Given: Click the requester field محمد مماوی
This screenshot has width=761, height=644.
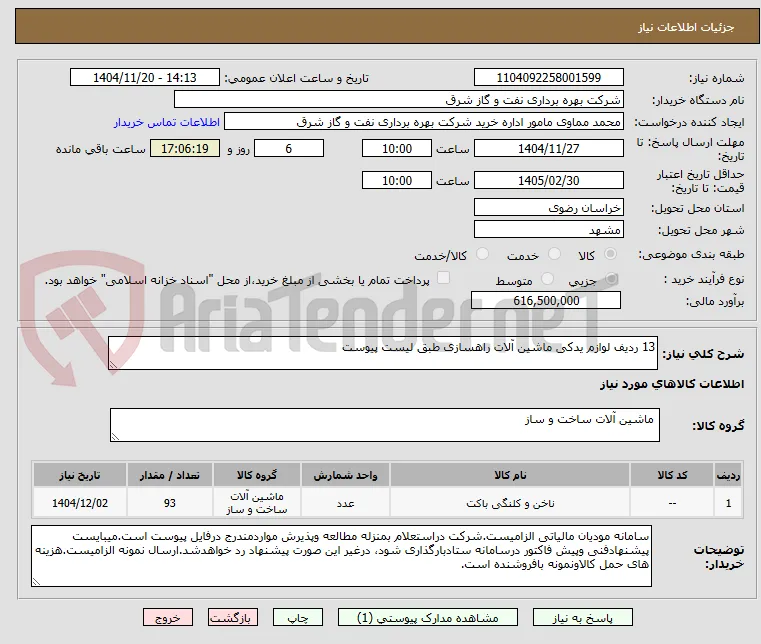Looking at the screenshot, I should coord(423,122).
